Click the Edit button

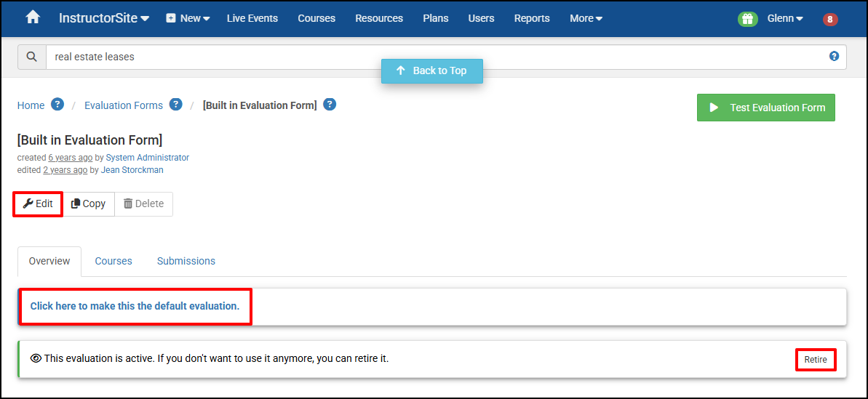click(x=38, y=203)
